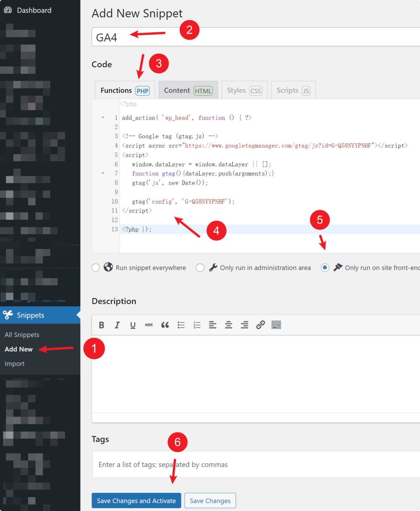Viewport: 420px width, 511px height.
Task: Align description text right
Action: pyautogui.click(x=244, y=325)
